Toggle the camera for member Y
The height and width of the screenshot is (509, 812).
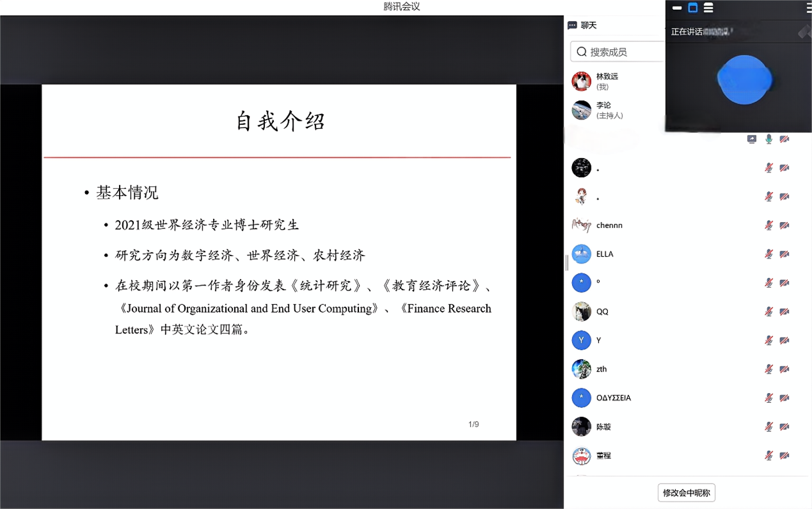point(784,341)
